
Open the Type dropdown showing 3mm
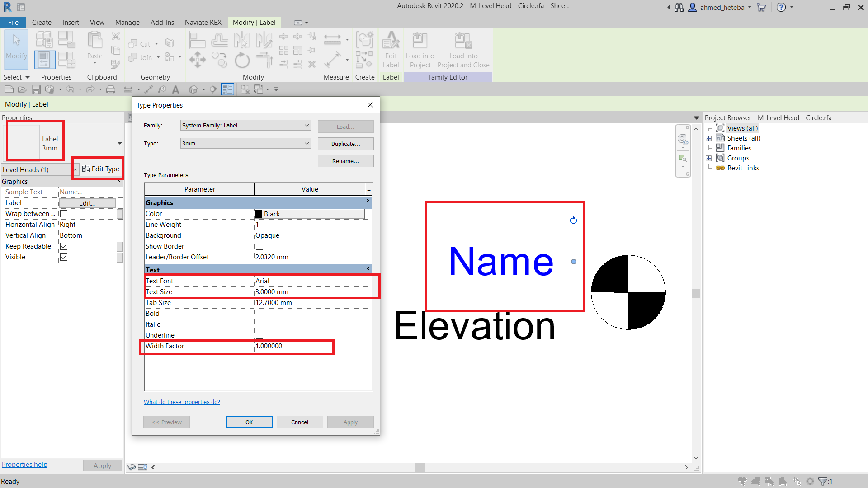point(245,143)
